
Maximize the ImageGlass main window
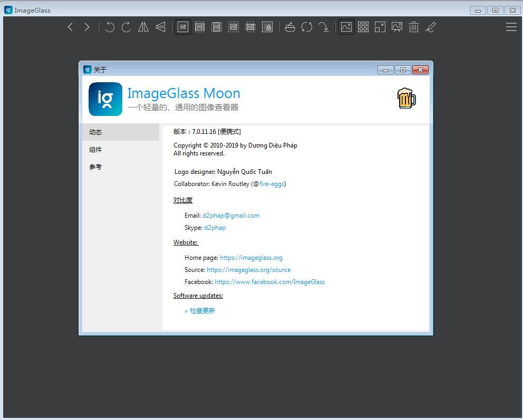[495, 11]
